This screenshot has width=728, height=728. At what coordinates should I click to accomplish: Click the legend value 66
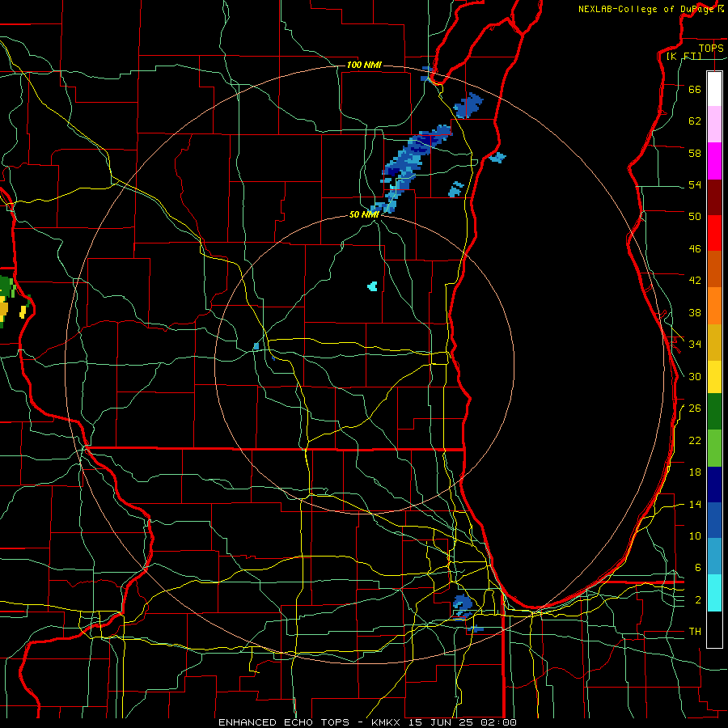pos(695,89)
